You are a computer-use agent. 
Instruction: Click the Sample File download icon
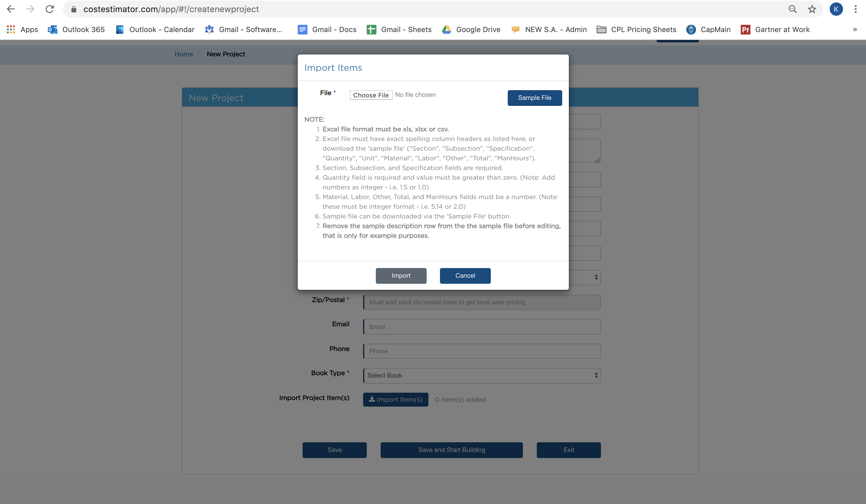(534, 98)
